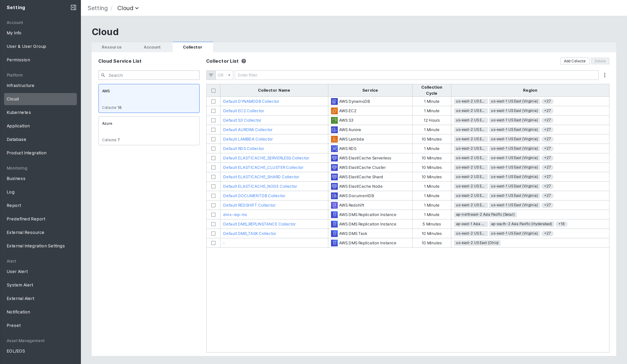Click the AWS Redshift service icon
Image resolution: width=627 pixels, height=364 pixels.
click(x=334, y=205)
